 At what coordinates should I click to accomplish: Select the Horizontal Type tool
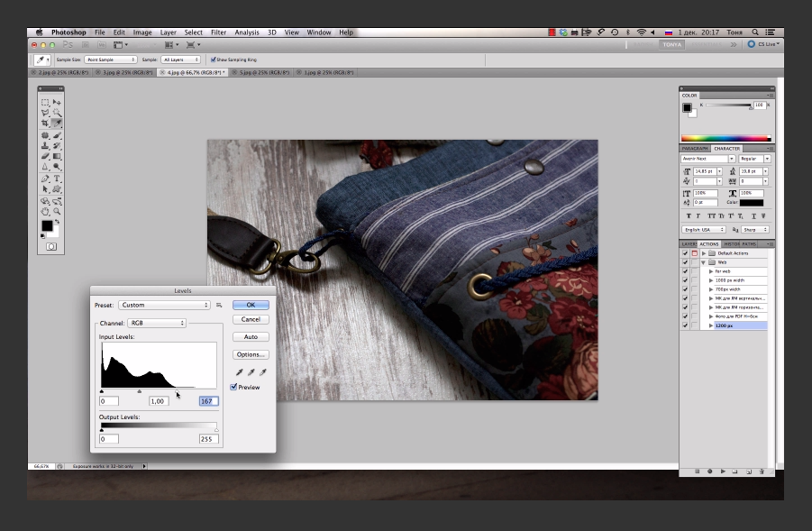click(x=56, y=179)
